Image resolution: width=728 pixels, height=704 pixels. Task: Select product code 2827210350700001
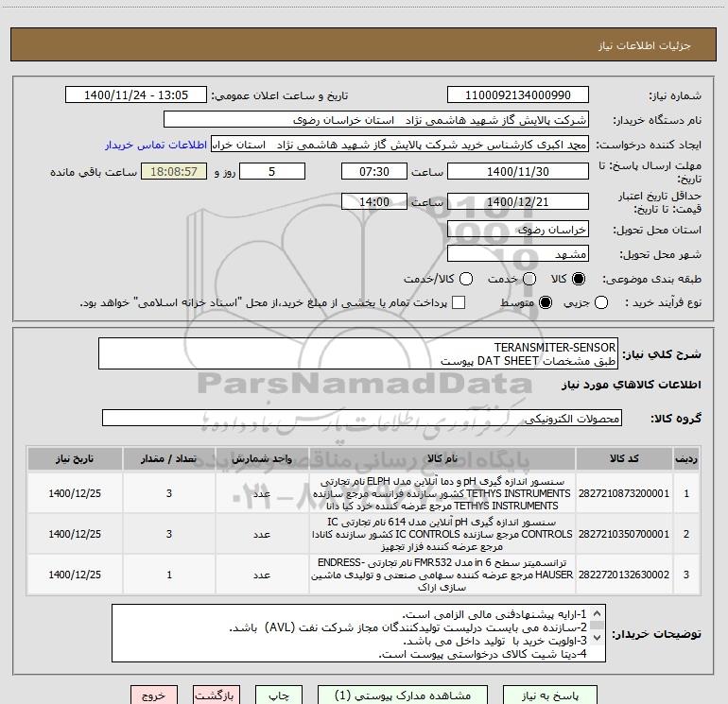click(x=624, y=534)
